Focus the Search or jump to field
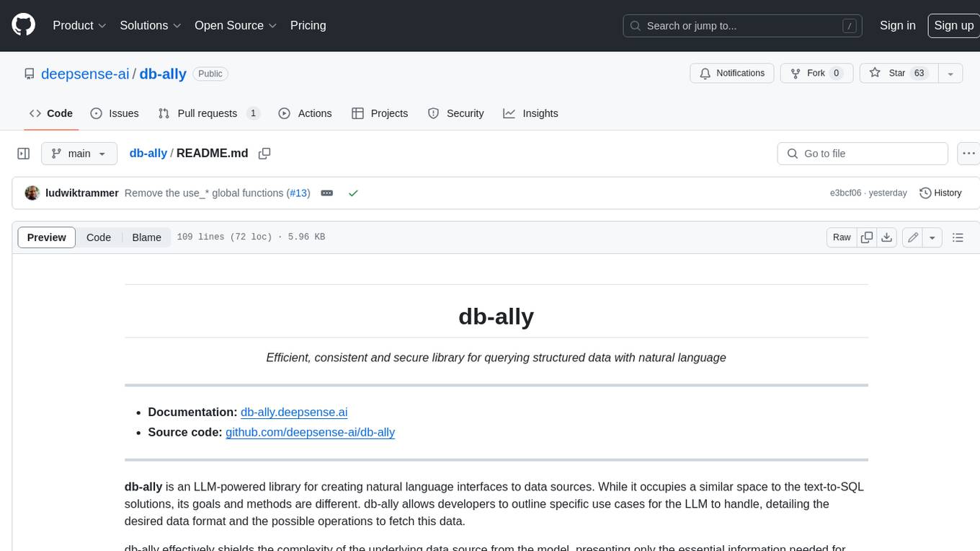Image resolution: width=980 pixels, height=551 pixels. point(744,25)
